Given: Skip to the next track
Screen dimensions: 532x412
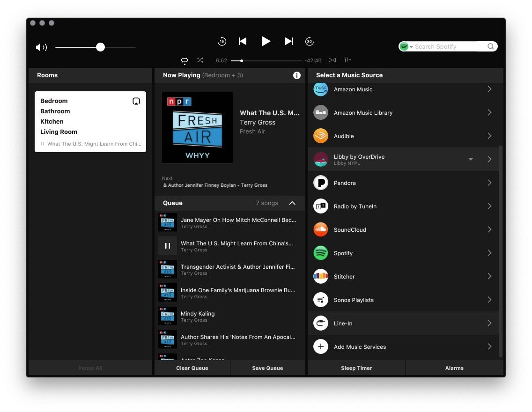Looking at the screenshot, I should 289,41.
